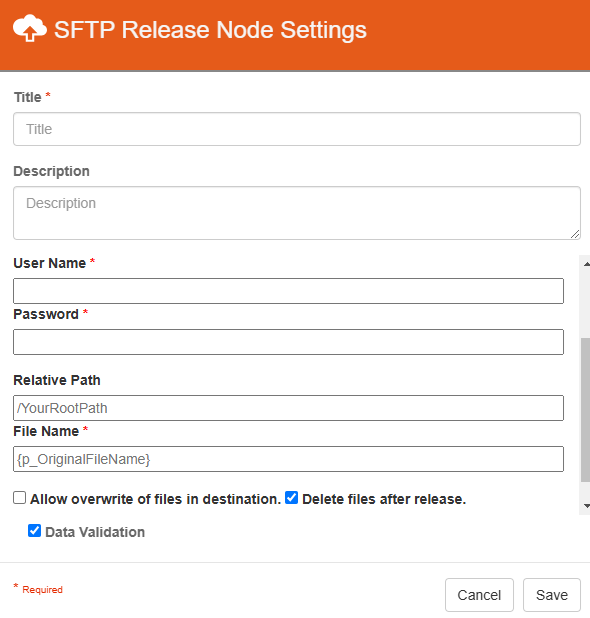Image resolution: width=590 pixels, height=618 pixels.
Task: Focus the Title input field
Action: [x=297, y=129]
